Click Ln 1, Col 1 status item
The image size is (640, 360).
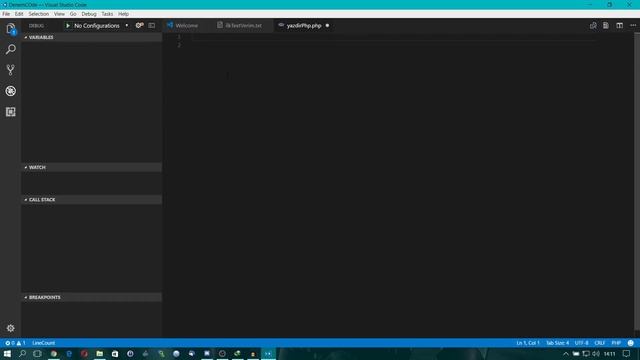[528, 343]
